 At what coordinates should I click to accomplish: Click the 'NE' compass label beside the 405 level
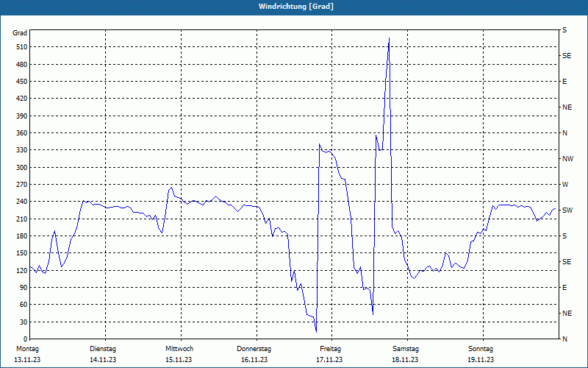pyautogui.click(x=567, y=107)
